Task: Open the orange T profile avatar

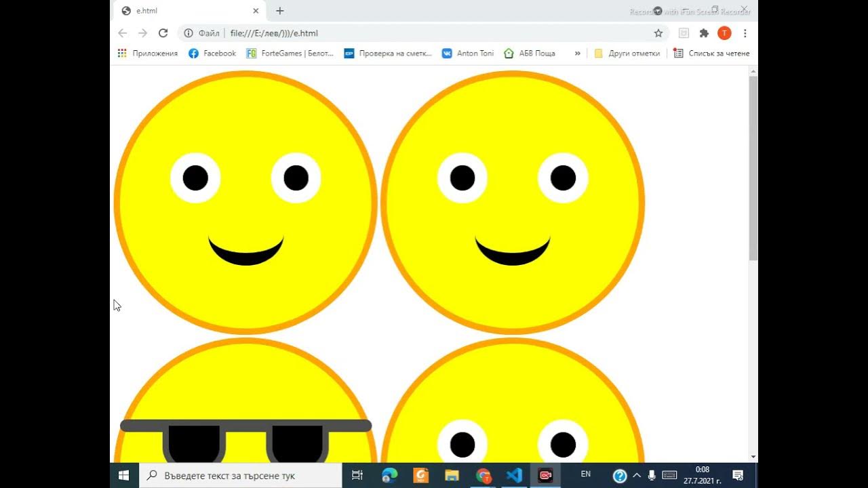Action: click(x=724, y=33)
